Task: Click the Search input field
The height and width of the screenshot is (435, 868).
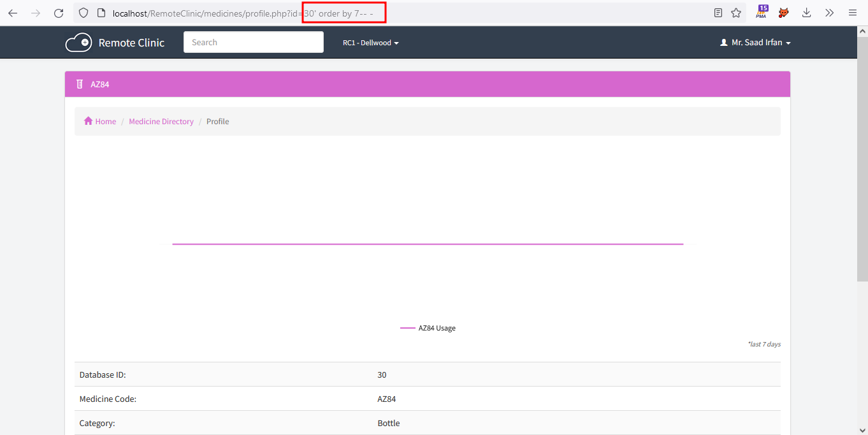Action: [x=254, y=42]
